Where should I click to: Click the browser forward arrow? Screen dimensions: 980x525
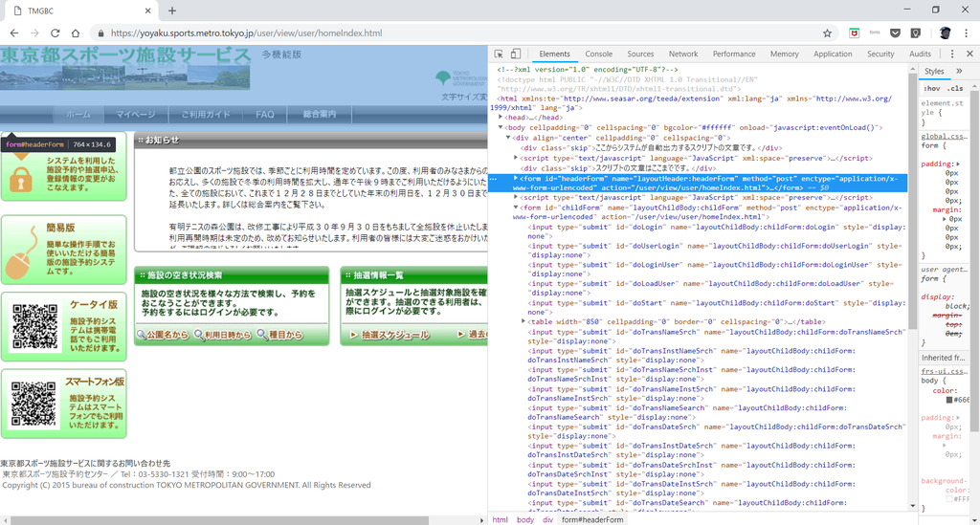(x=34, y=33)
